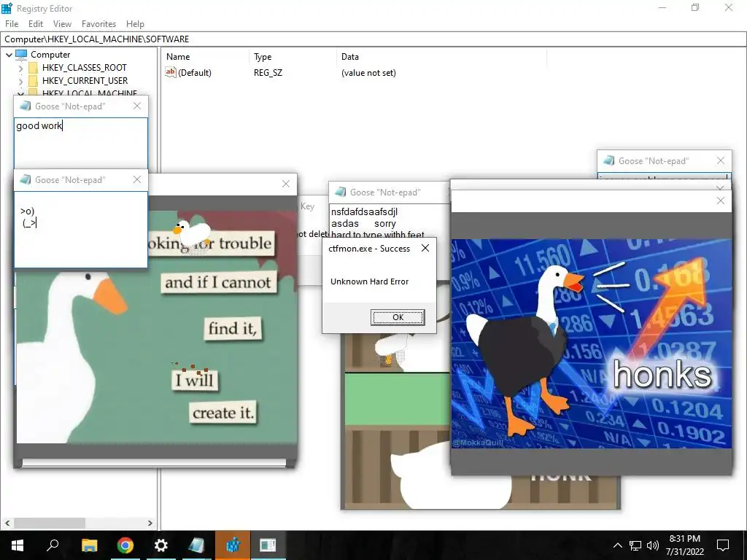Expand the HKEY_CLASSES_ROOT key

click(20, 68)
